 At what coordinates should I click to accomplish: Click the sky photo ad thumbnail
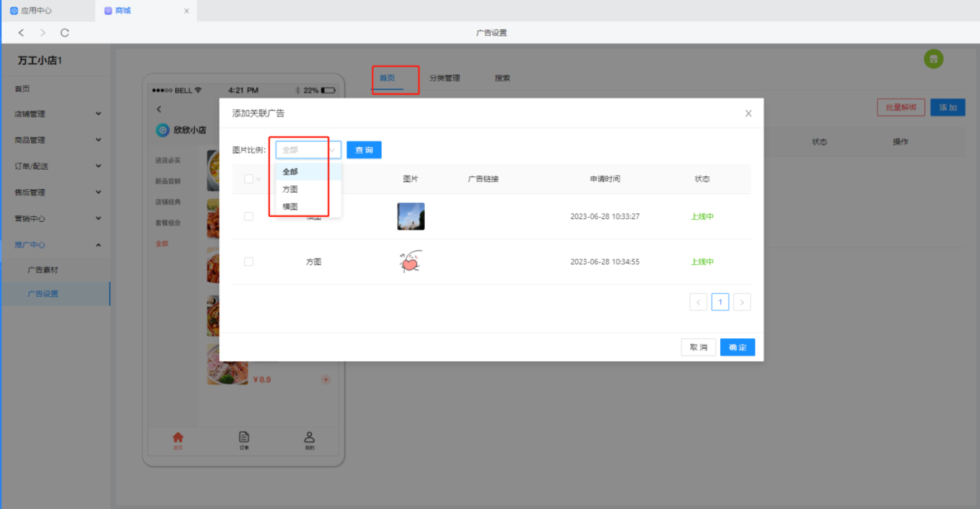[411, 217]
